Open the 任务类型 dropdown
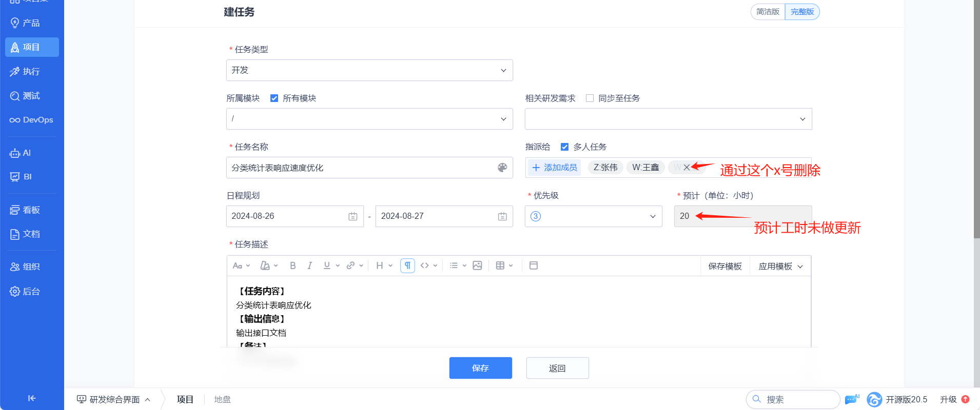 [x=369, y=70]
